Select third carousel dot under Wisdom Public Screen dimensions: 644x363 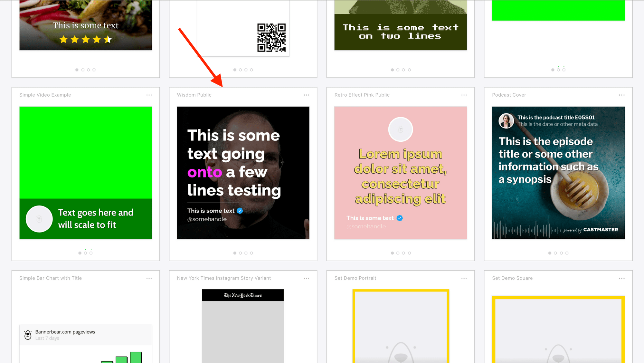pos(246,253)
